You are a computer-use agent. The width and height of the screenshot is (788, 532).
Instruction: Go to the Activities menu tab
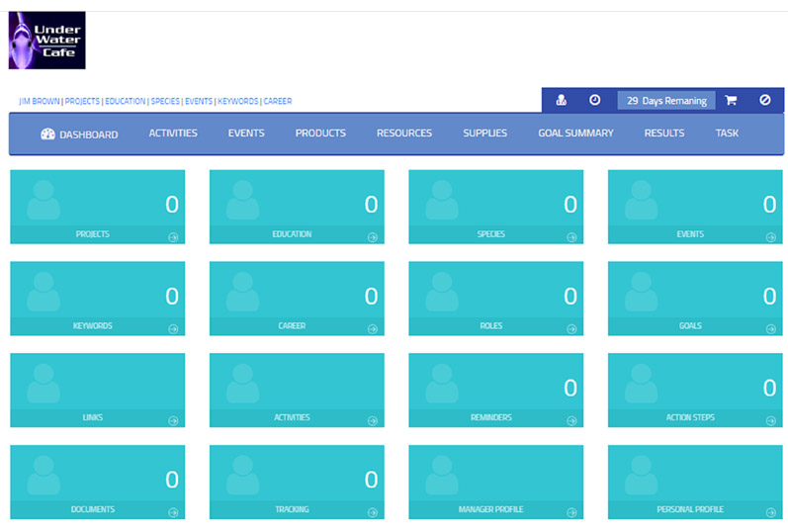pyautogui.click(x=173, y=133)
